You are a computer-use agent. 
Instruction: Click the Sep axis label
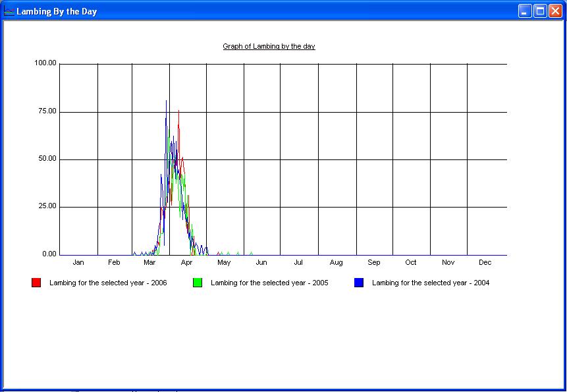pos(374,262)
